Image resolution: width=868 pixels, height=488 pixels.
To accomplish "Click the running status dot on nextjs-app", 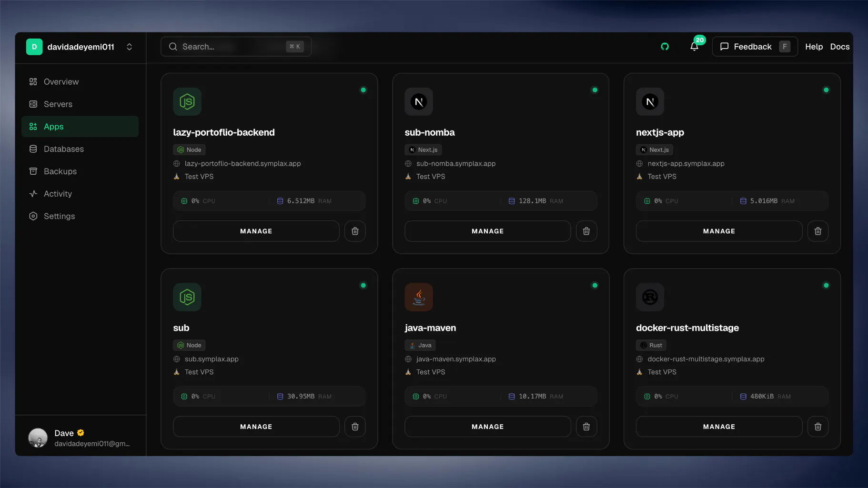I will (826, 90).
